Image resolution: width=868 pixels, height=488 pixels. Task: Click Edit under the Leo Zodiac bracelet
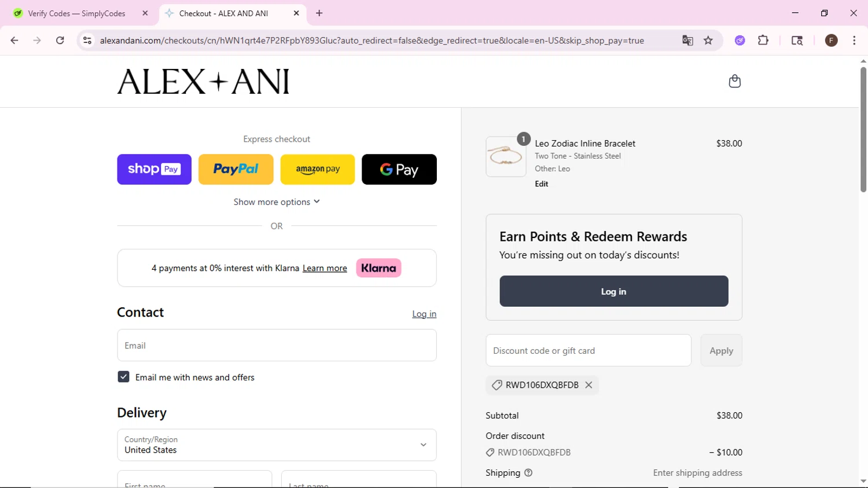542,184
